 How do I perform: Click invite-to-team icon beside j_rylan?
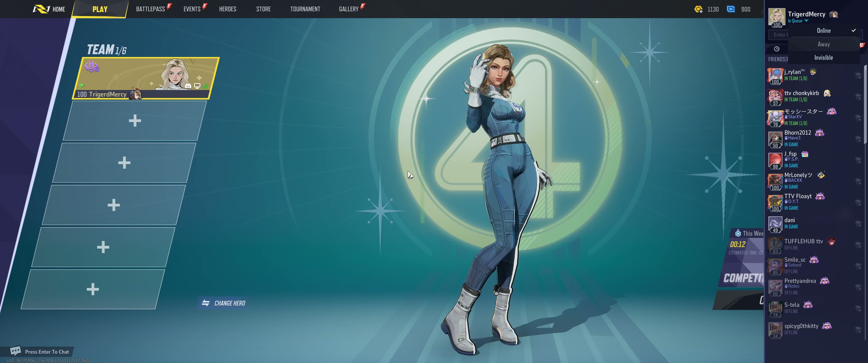click(x=858, y=75)
